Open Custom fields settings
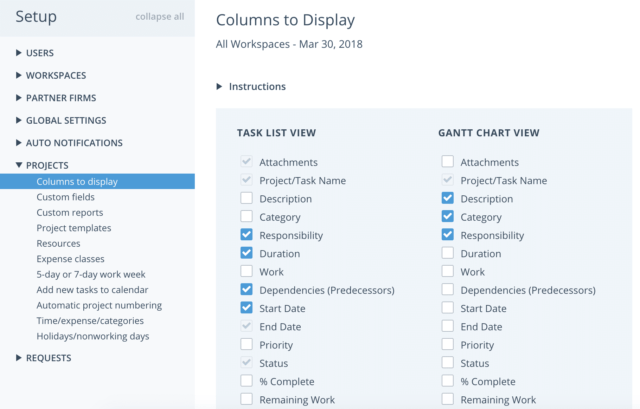640x409 pixels. pyautogui.click(x=65, y=197)
